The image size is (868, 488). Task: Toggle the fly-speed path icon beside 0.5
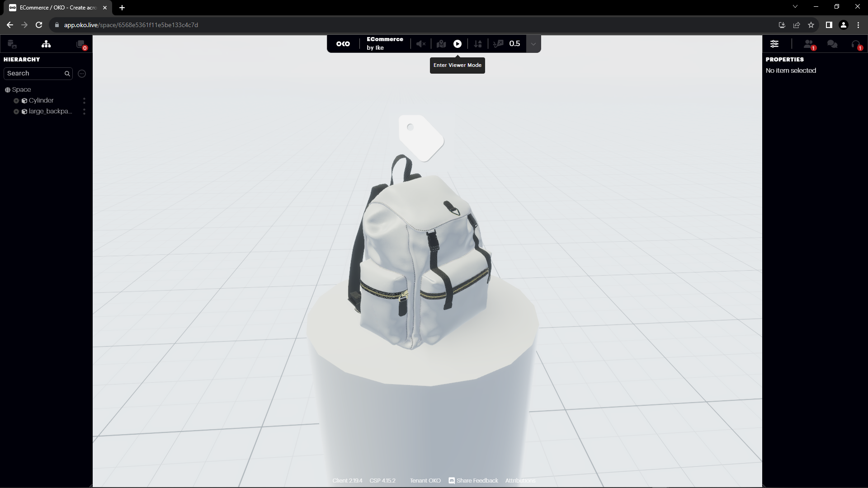point(499,44)
